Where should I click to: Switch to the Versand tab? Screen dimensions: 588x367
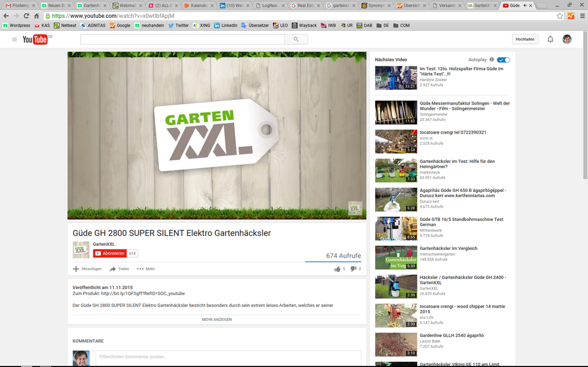coord(446,5)
